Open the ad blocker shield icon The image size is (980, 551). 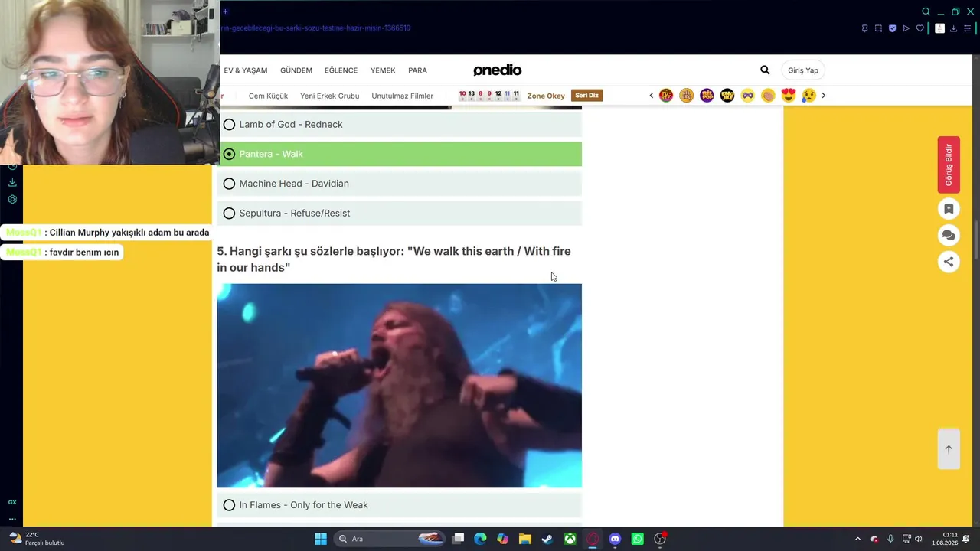[x=892, y=28]
